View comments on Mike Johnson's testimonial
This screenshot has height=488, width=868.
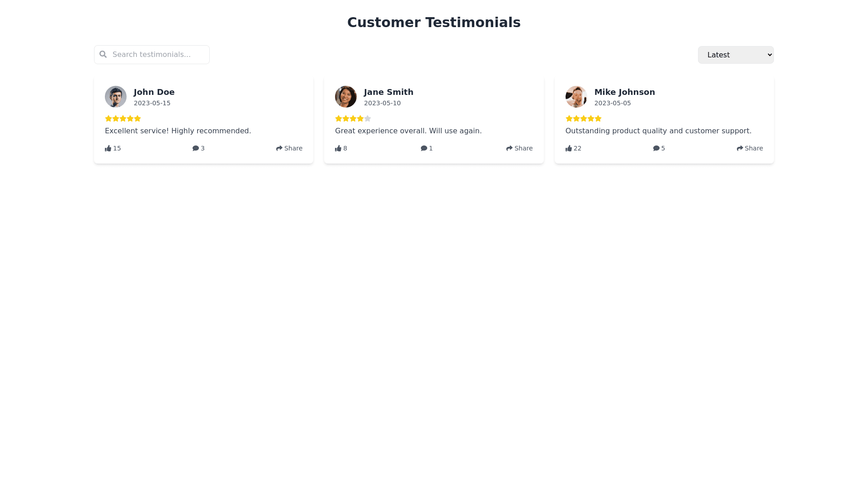tap(659, 148)
